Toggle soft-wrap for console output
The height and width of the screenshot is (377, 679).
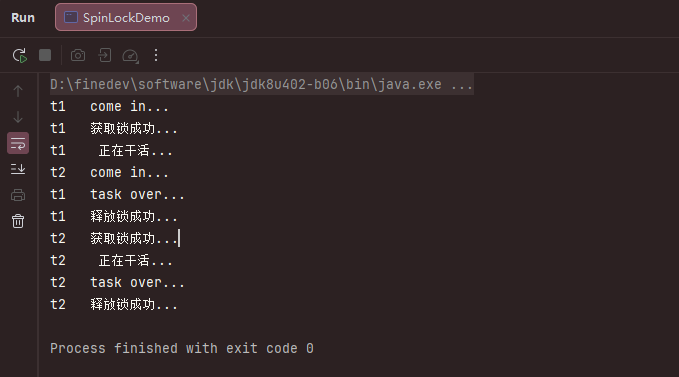[x=18, y=143]
